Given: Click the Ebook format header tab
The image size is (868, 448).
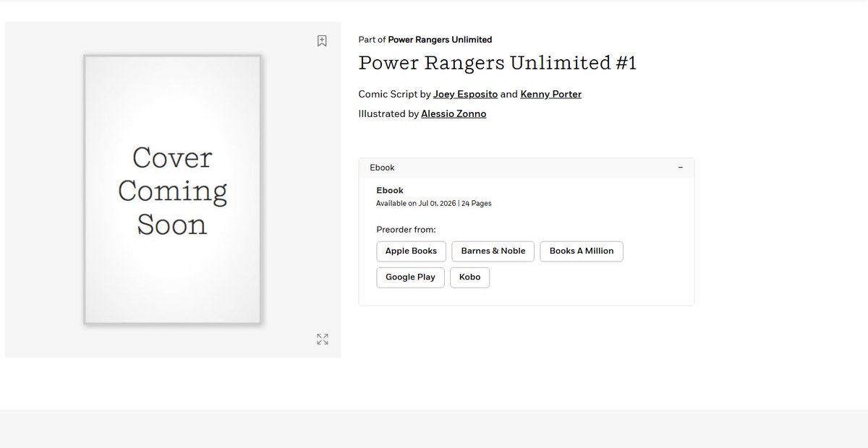Looking at the screenshot, I should [x=527, y=168].
